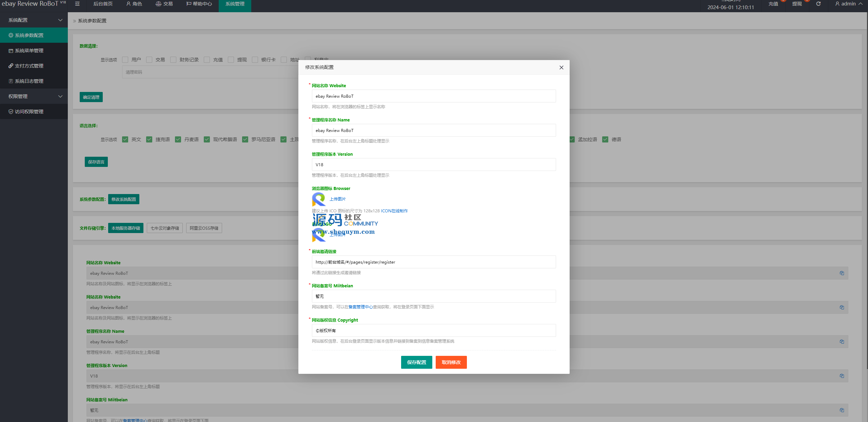Screen dimensions: 868x422
Task: Click the 清理密码 input field
Action: tap(210, 72)
